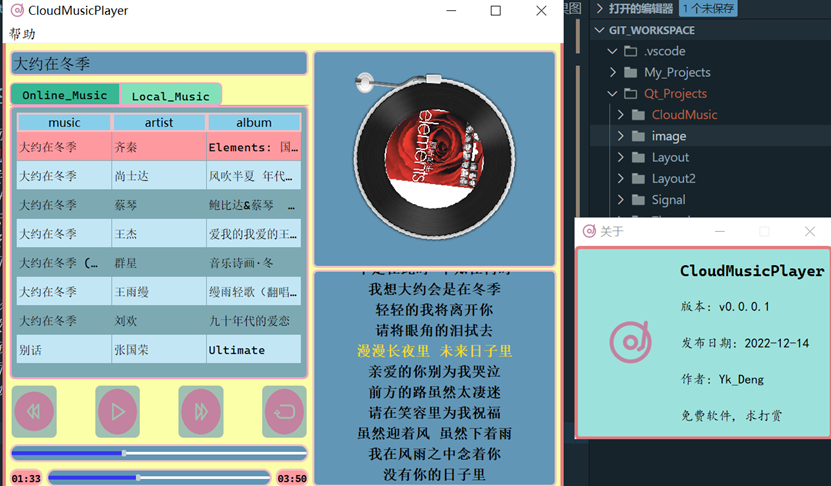Click the author text Yk_Deng
831x486 pixels.
741,379
